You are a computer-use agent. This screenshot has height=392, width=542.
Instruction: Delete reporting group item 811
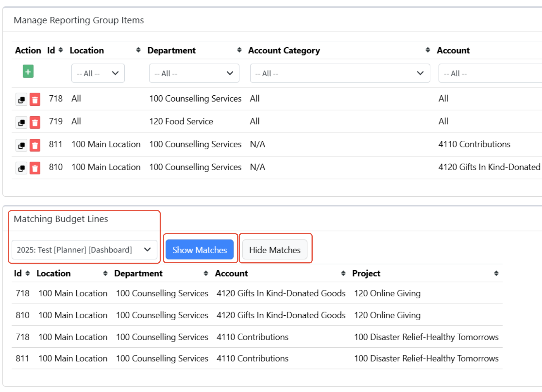pos(35,145)
